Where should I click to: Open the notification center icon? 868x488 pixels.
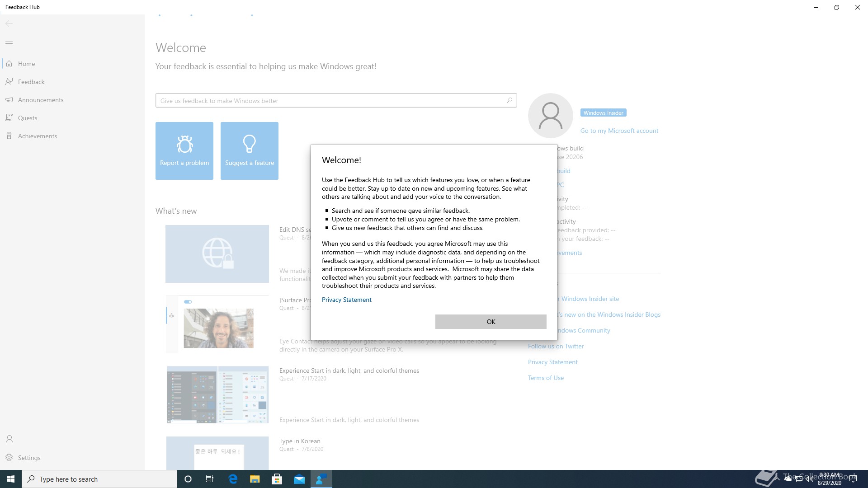click(853, 479)
